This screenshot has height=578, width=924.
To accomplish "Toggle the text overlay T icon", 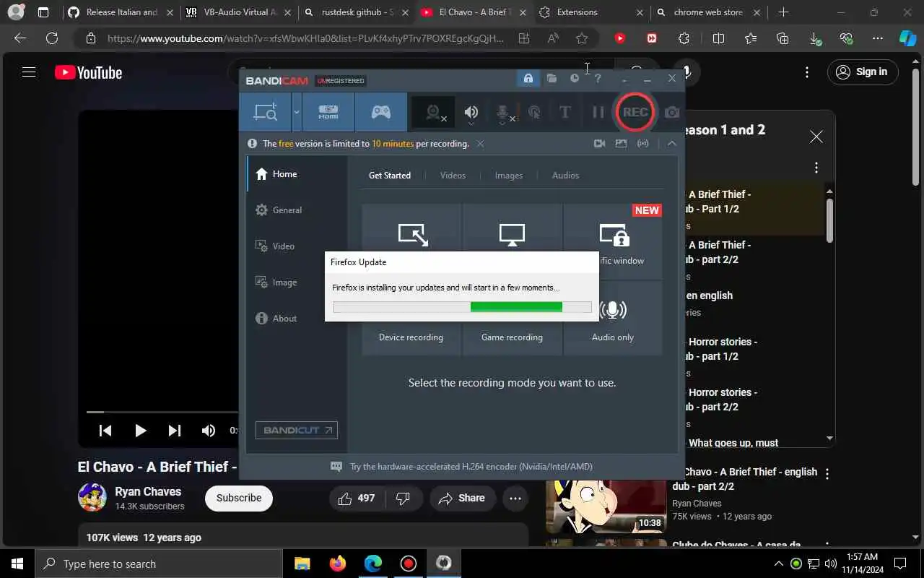I will click(565, 112).
